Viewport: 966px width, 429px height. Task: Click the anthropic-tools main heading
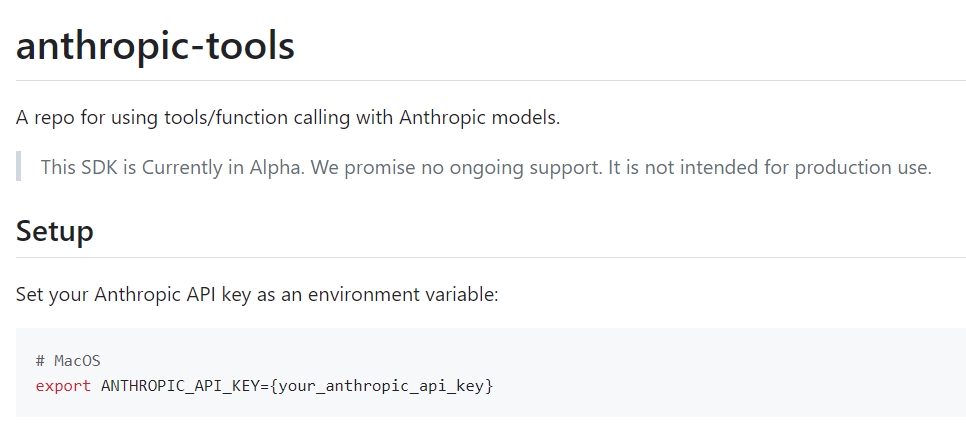point(155,46)
